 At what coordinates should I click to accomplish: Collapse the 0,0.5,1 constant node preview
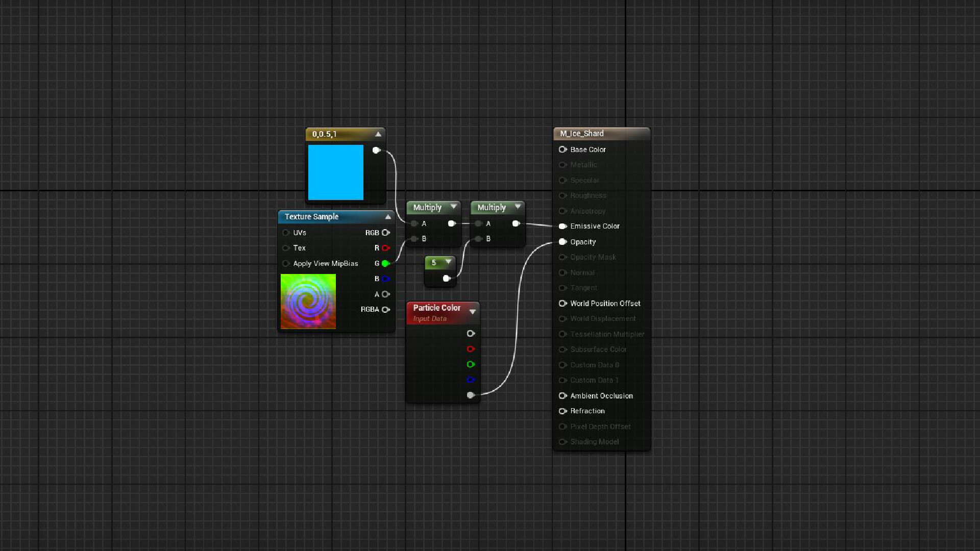(x=378, y=134)
